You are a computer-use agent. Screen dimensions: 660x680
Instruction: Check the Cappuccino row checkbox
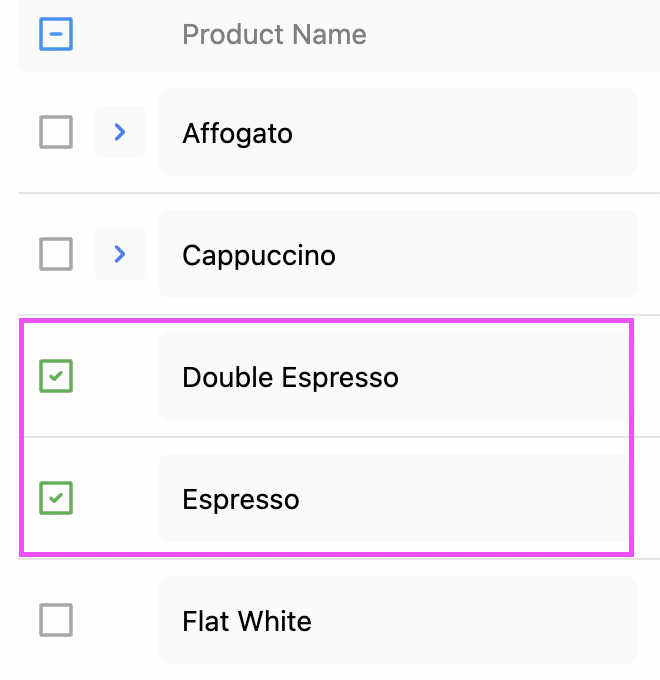(x=56, y=254)
